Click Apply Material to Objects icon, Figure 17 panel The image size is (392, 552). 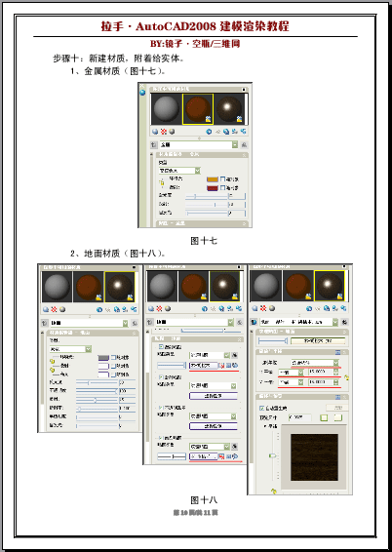coord(235,132)
